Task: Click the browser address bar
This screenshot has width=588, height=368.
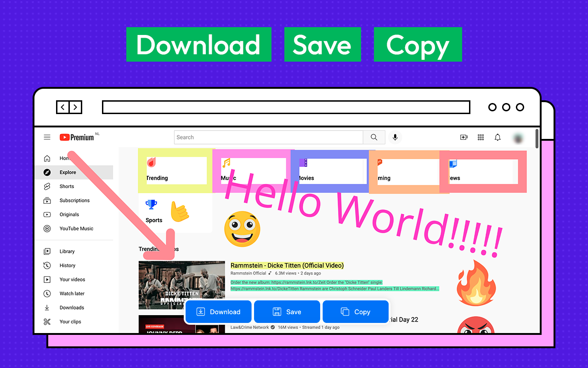Action: click(286, 107)
